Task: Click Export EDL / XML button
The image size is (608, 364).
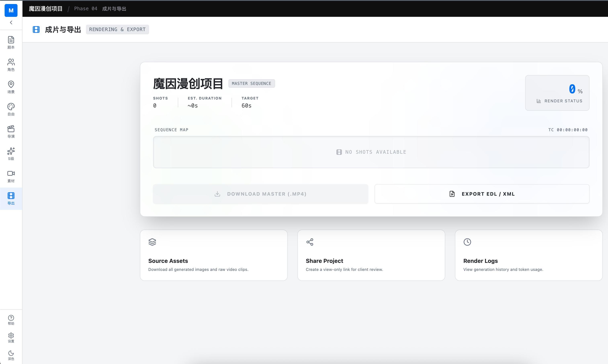Action: pos(482,194)
